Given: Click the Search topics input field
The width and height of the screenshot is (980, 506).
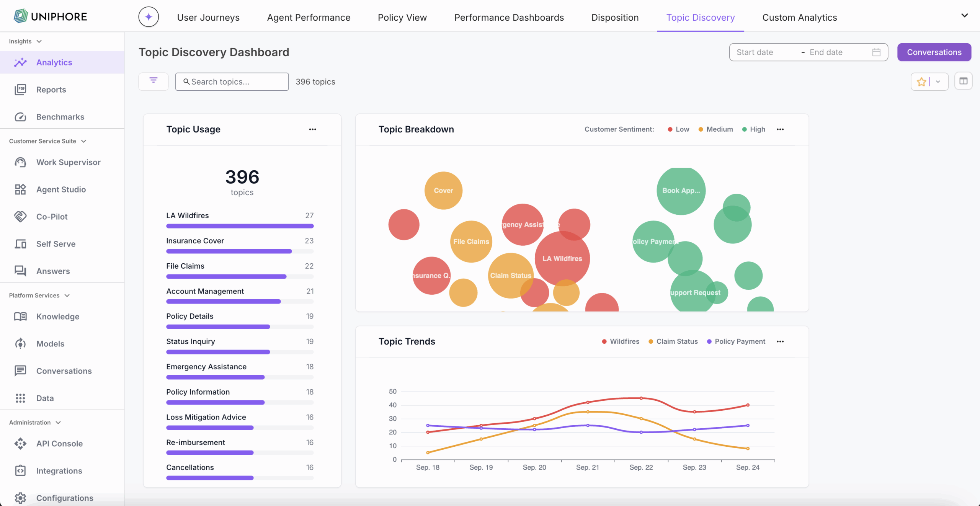Looking at the screenshot, I should 232,82.
